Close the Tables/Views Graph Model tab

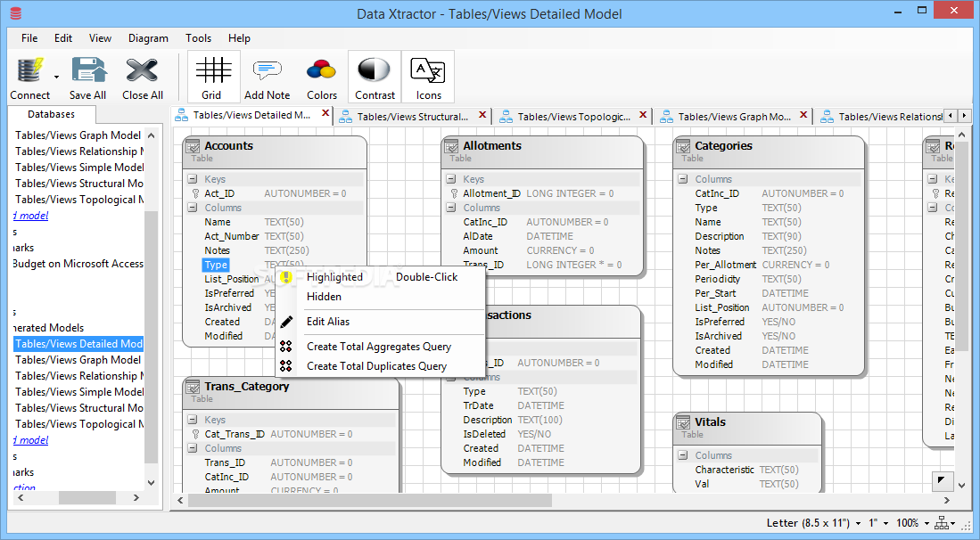803,115
